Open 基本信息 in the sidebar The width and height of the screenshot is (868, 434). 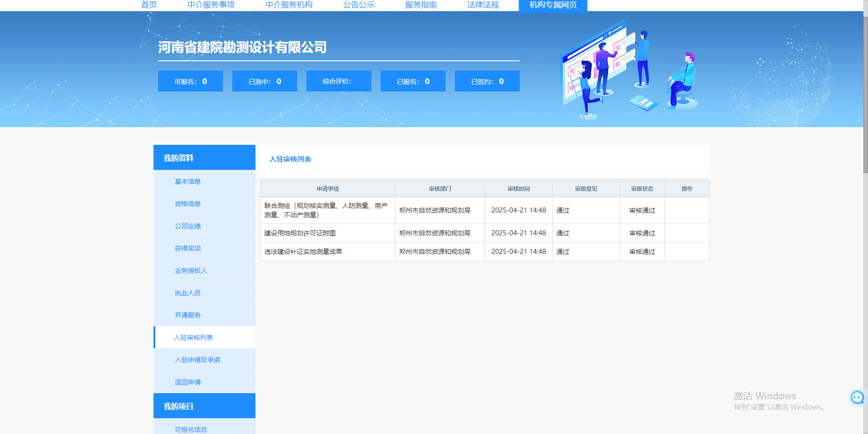click(x=188, y=181)
